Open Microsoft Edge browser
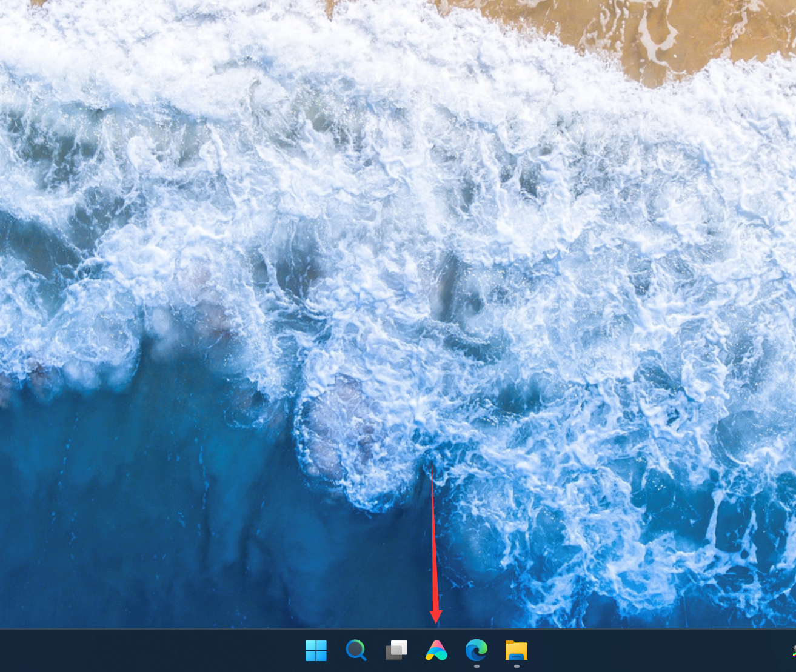The image size is (796, 672). click(x=477, y=650)
